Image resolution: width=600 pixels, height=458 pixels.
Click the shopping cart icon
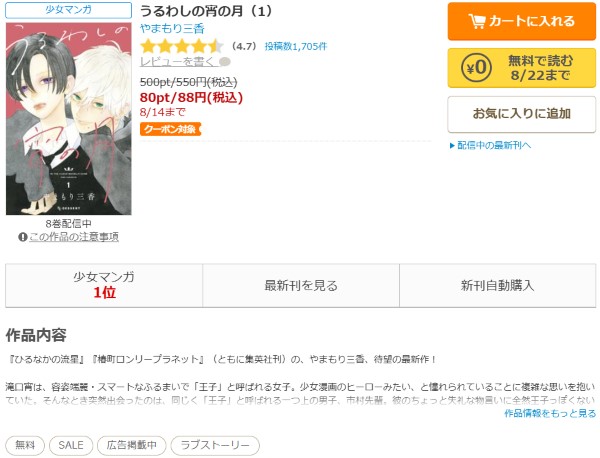[476, 21]
